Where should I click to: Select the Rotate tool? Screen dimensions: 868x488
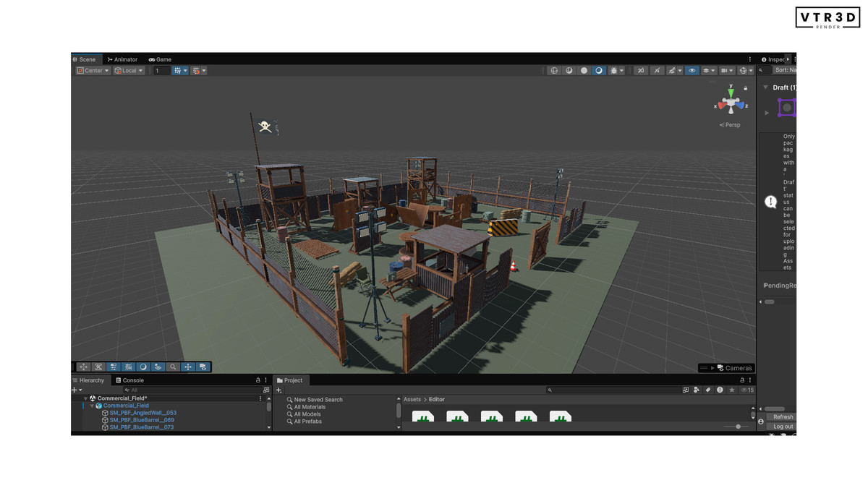point(143,367)
